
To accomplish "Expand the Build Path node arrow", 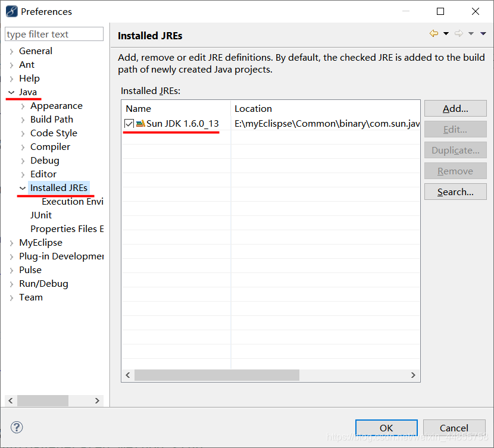I will [23, 120].
